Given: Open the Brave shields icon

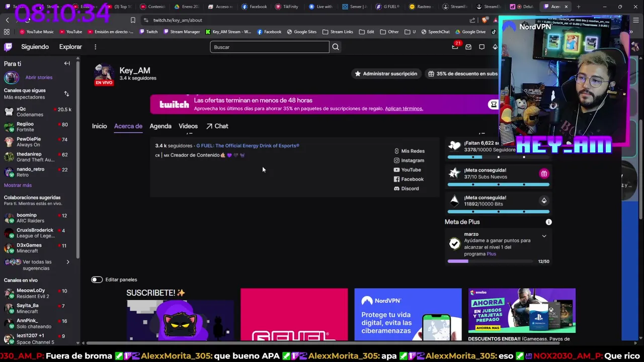Looking at the screenshot, I should 484,20.
